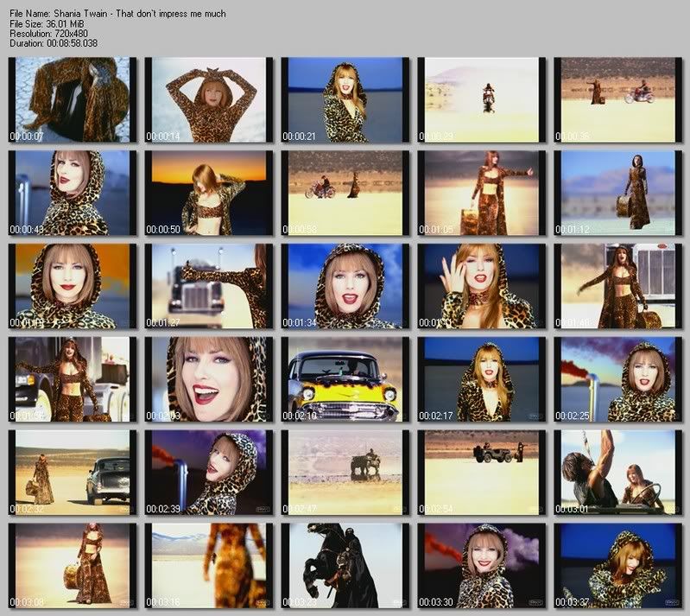Click the thumbnail stamped 00:02:25

[618, 379]
